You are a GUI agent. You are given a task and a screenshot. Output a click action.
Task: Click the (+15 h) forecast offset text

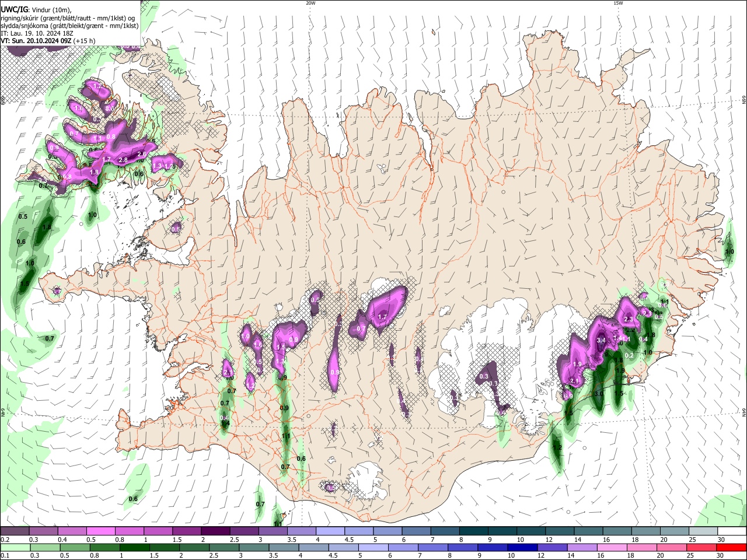click(x=85, y=41)
